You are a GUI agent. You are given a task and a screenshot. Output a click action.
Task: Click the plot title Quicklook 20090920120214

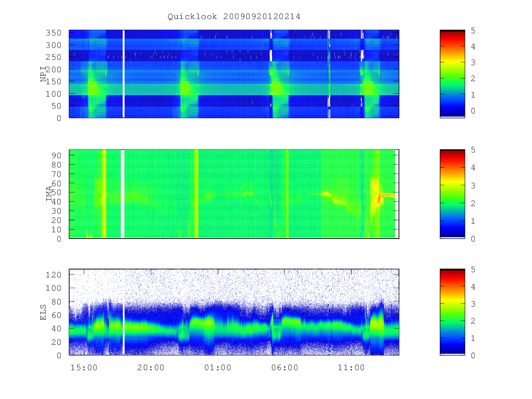[234, 17]
